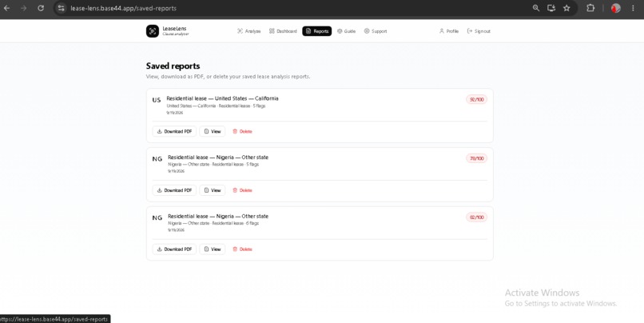The width and height of the screenshot is (644, 323).
Task: Bookmark this page with the star icon
Action: click(566, 8)
